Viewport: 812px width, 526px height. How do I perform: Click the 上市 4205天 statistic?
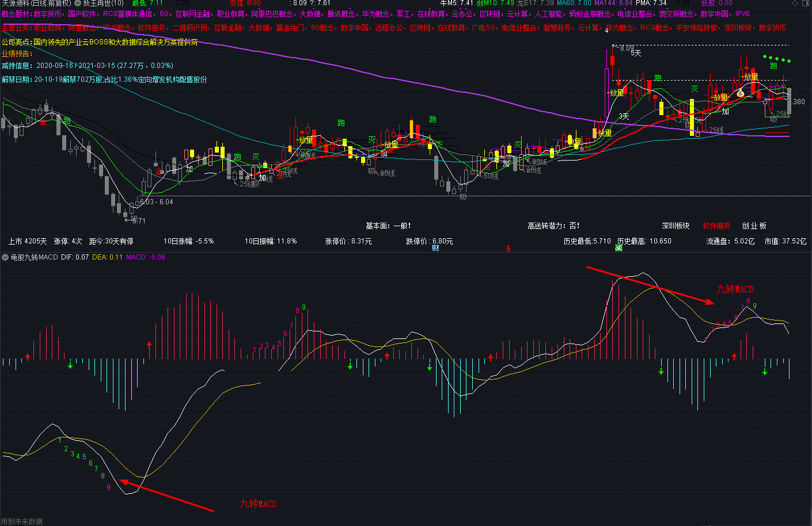(x=28, y=241)
